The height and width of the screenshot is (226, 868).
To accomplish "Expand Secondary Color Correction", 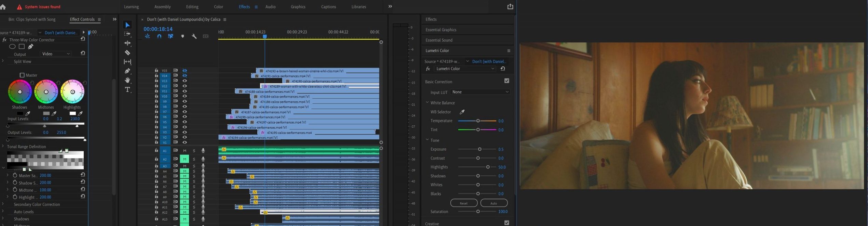I will 3,204.
